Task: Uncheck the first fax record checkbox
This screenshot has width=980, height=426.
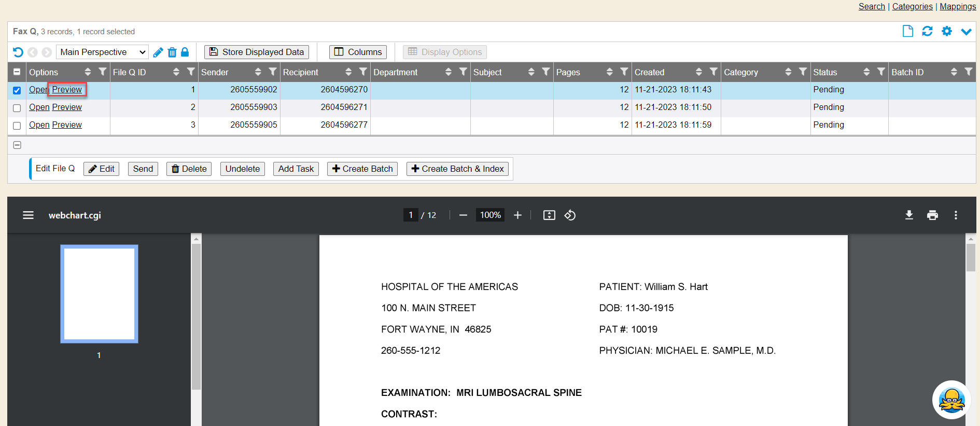Action: (x=17, y=90)
